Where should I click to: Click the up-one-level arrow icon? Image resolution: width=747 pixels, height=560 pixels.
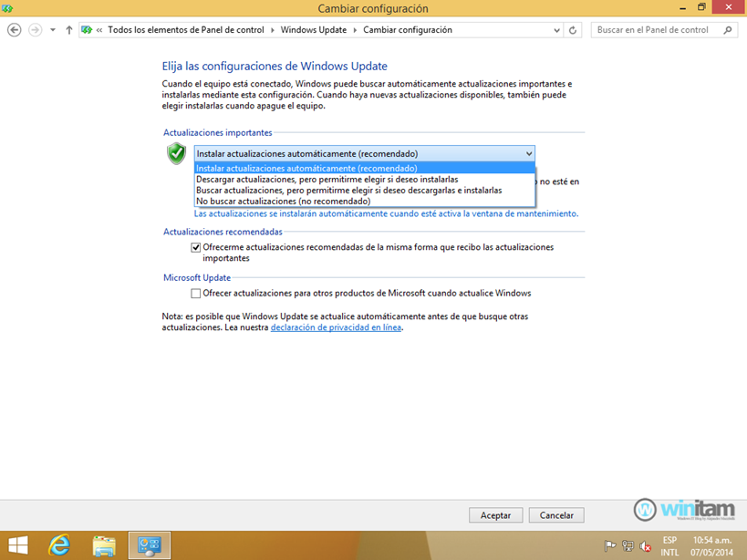pos(70,29)
